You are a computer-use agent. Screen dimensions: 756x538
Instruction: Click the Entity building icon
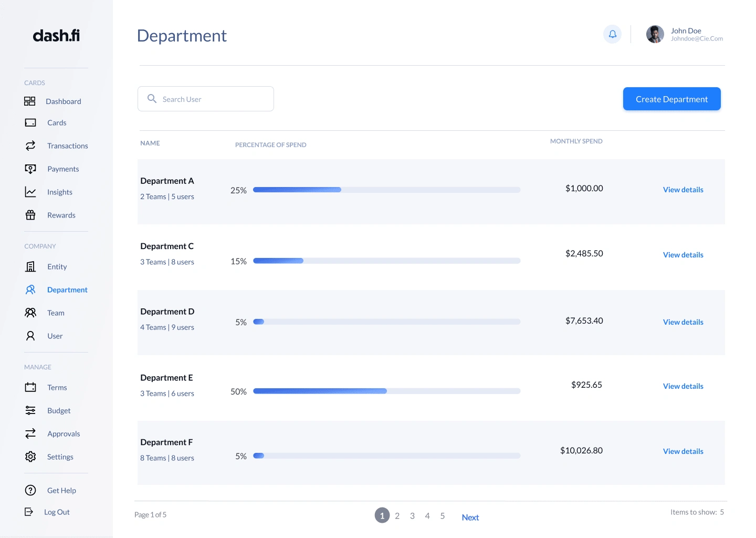(30, 266)
